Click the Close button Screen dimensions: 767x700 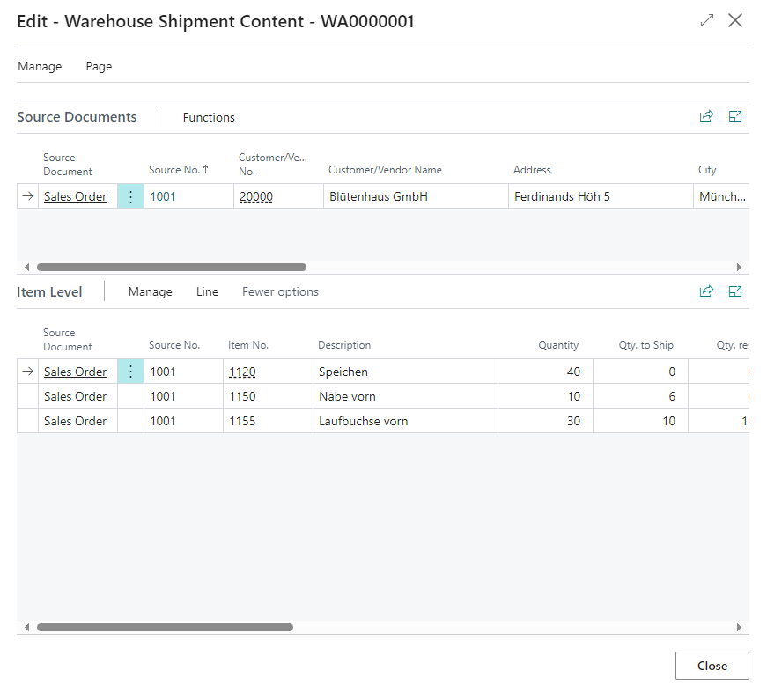tap(712, 666)
